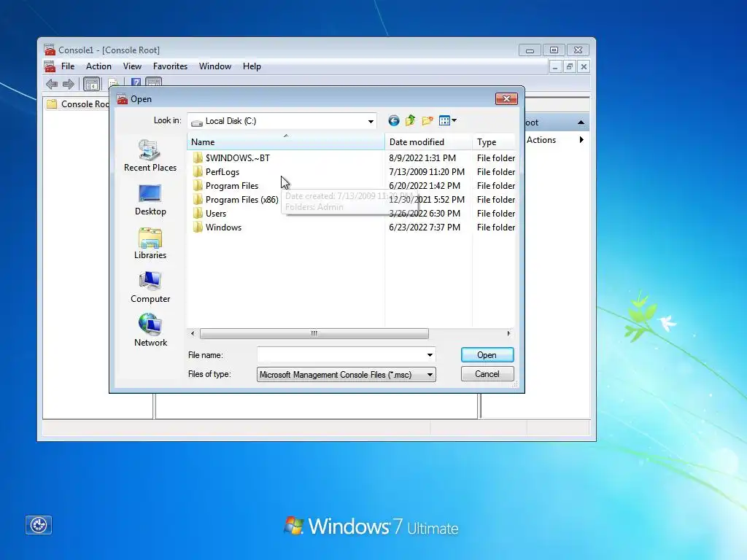Click the Help icon in the MMC toolbar
The height and width of the screenshot is (560, 747).
136,82
